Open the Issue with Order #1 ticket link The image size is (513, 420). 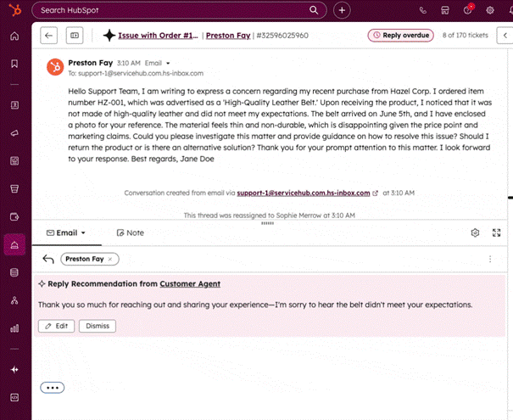(x=158, y=36)
